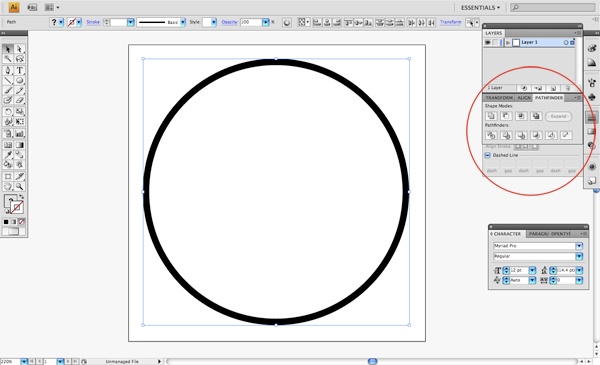Select the Eyedropper tool
Viewport: 600px width, 365px height.
point(8,155)
